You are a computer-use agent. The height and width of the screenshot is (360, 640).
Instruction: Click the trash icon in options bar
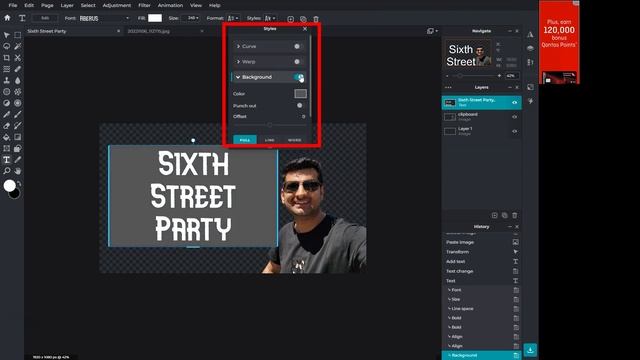(x=316, y=19)
